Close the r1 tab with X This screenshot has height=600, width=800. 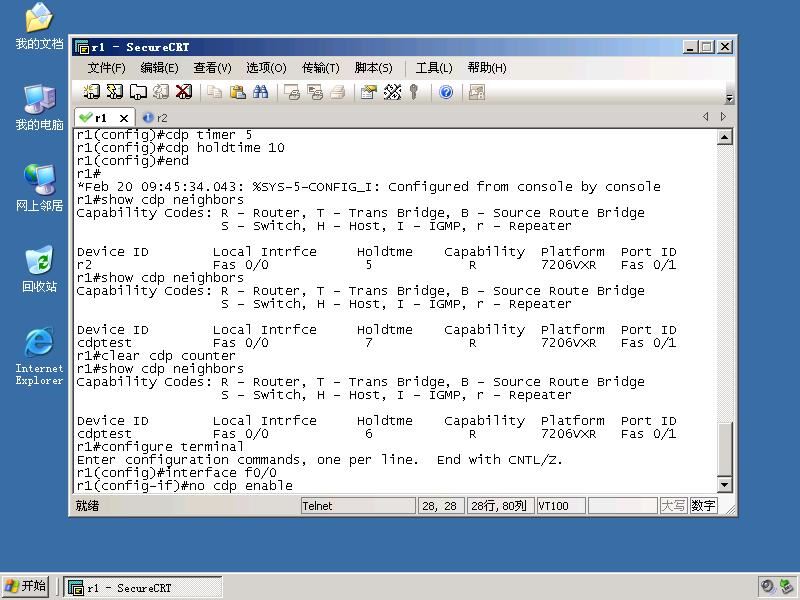(x=123, y=118)
